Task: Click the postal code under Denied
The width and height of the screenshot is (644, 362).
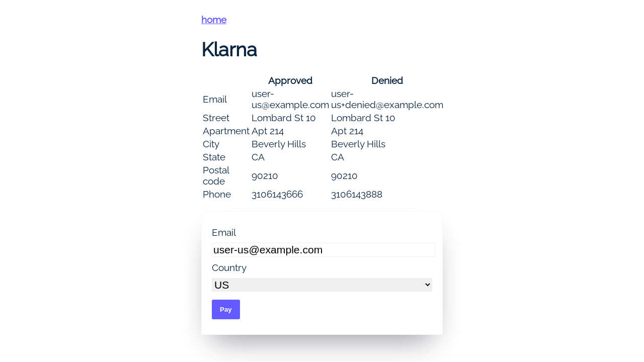Action: 344,176
